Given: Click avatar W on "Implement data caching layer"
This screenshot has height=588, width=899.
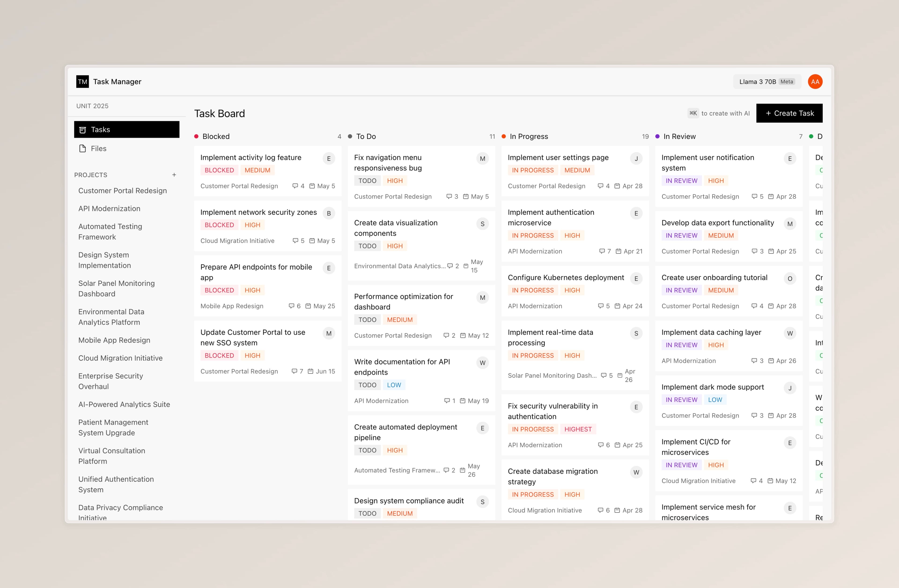Looking at the screenshot, I should [x=790, y=333].
